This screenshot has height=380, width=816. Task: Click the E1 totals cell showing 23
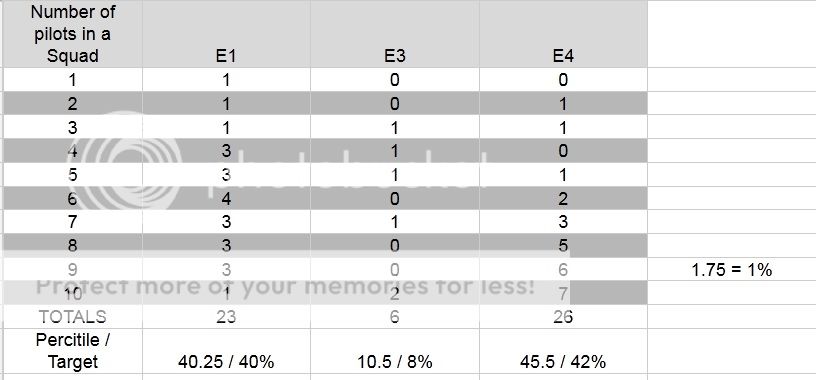point(226,316)
